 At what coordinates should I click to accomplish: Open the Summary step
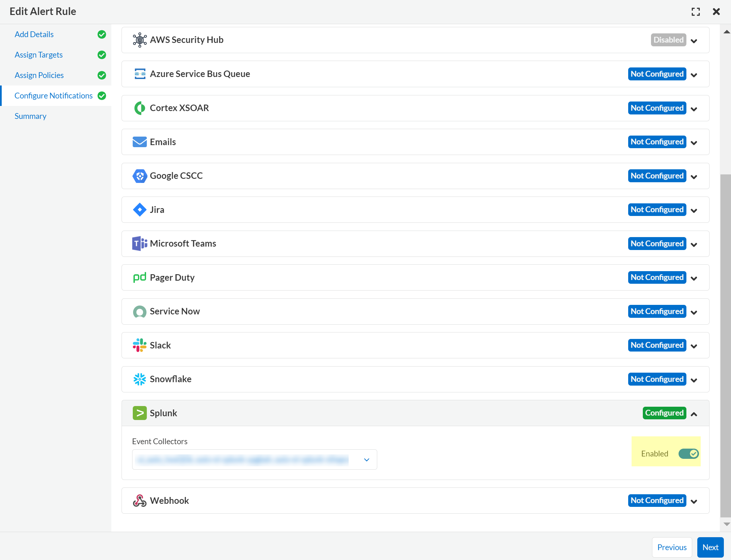[30, 116]
